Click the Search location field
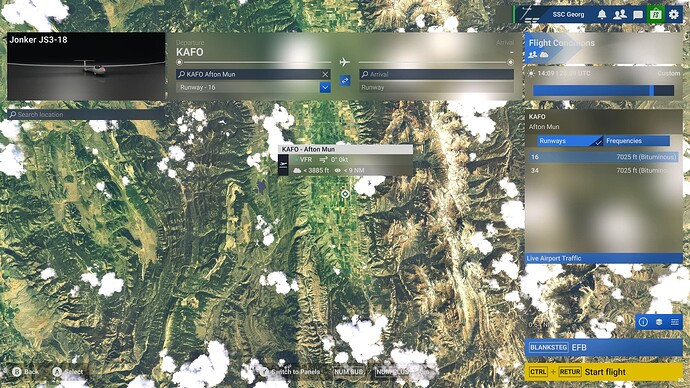This screenshot has width=690, height=388. [x=86, y=114]
